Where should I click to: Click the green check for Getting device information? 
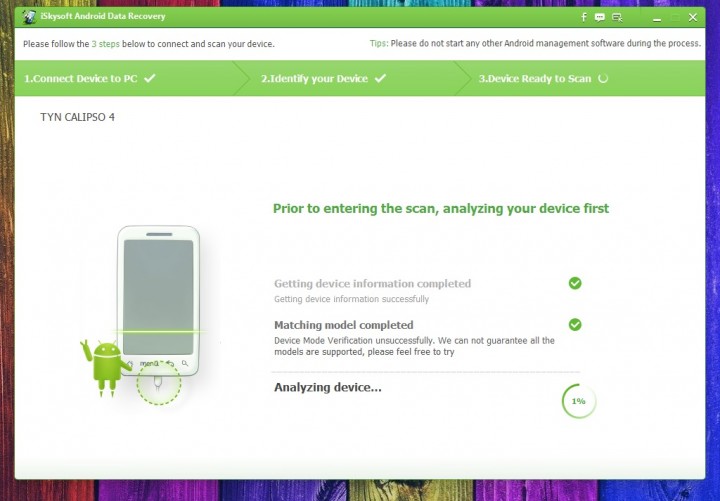coord(575,283)
